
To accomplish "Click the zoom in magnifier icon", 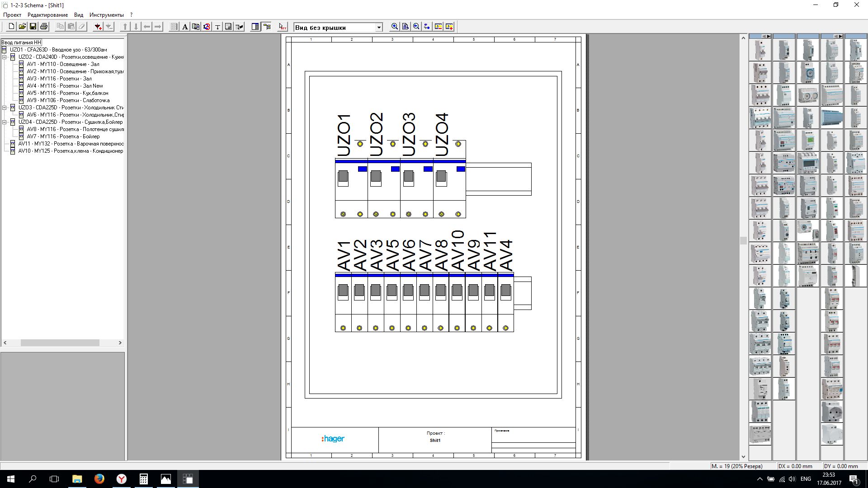I will point(395,27).
